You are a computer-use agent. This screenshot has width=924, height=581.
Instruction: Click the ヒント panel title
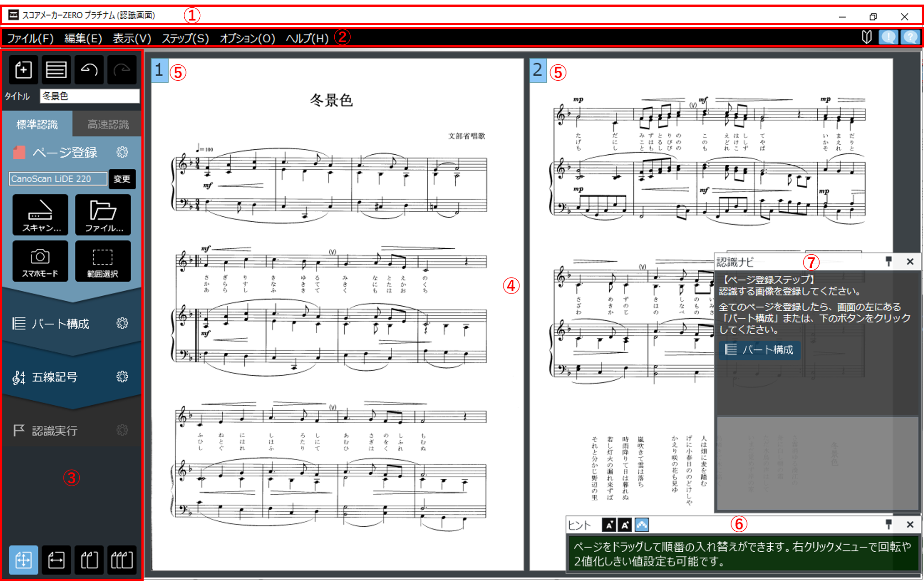(x=580, y=525)
